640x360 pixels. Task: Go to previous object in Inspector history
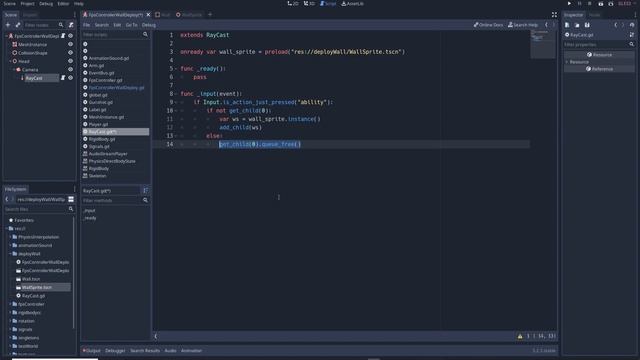[x=616, y=25]
